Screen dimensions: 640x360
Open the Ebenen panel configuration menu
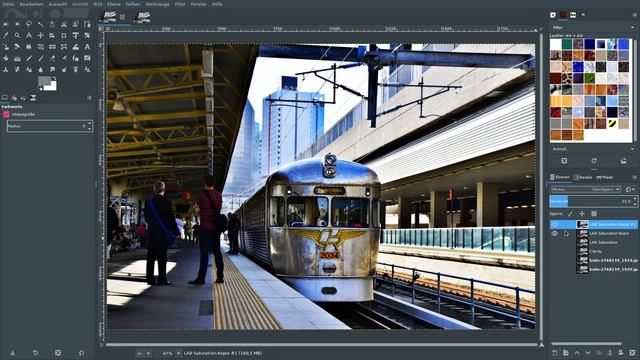(634, 177)
